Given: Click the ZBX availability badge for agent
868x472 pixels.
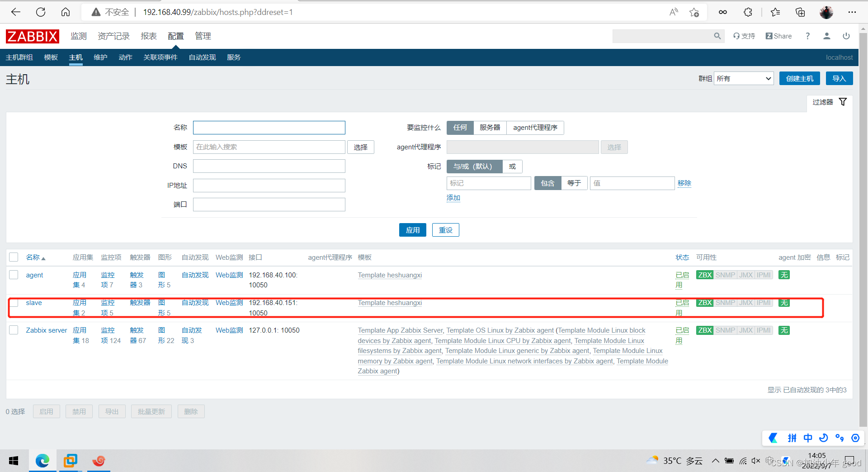Looking at the screenshot, I should pyautogui.click(x=705, y=275).
